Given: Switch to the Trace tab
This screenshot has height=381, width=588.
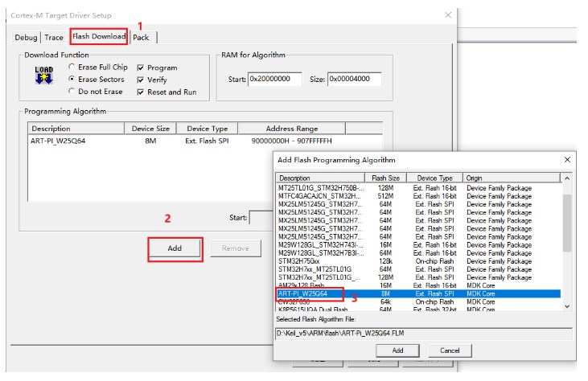Looking at the screenshot, I should pos(54,38).
